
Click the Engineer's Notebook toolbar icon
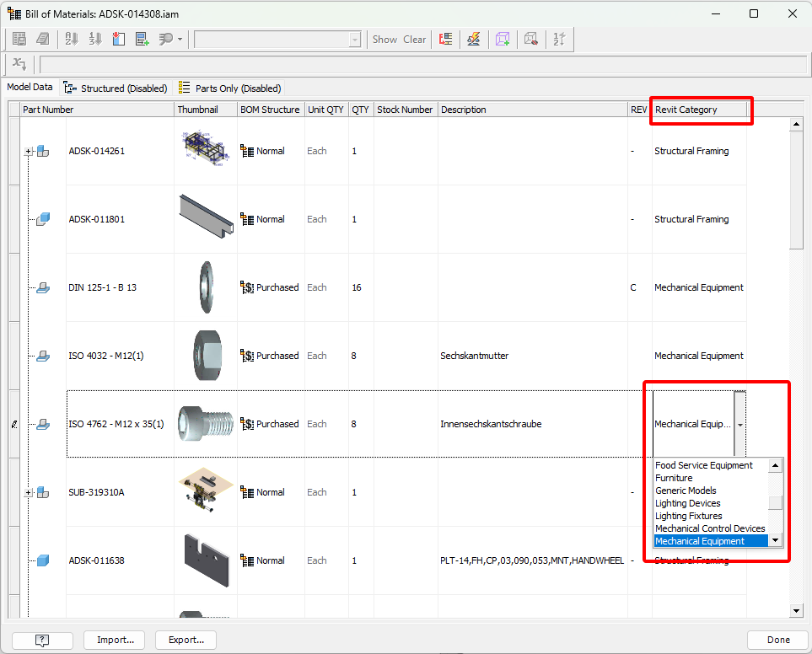[43, 39]
